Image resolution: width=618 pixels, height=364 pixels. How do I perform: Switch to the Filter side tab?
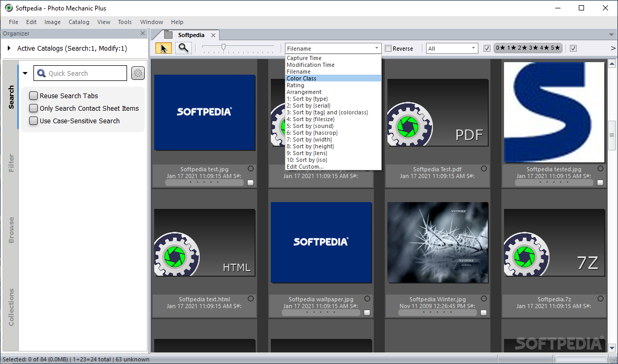[11, 163]
